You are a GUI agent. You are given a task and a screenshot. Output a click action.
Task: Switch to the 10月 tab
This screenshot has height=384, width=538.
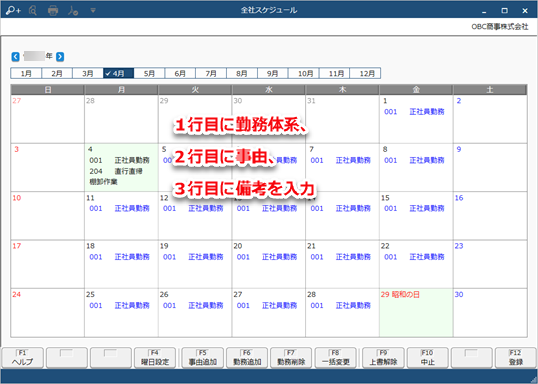point(305,73)
